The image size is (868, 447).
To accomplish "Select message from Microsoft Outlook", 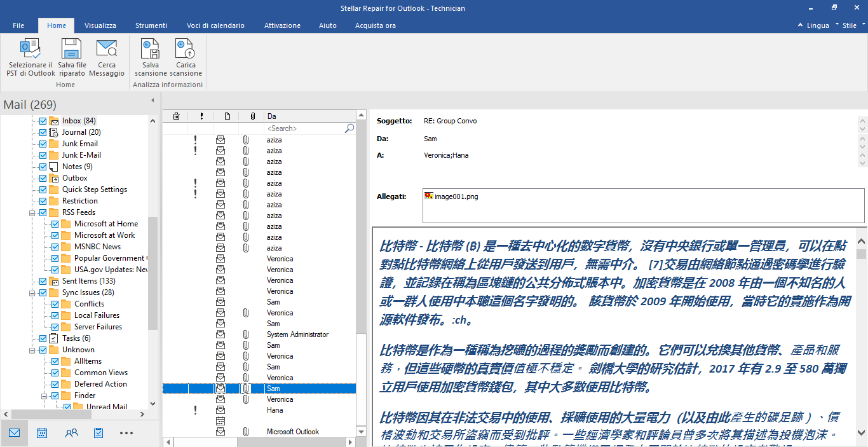I will (259, 432).
